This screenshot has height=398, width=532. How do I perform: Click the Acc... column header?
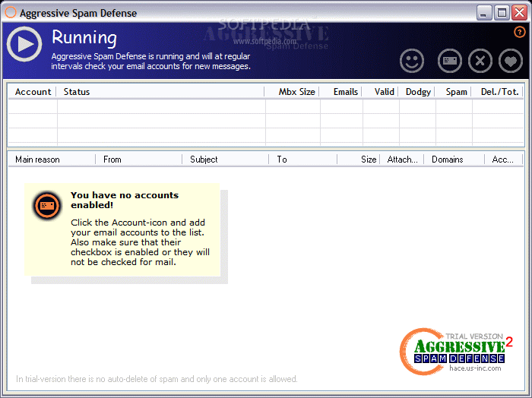click(x=504, y=160)
